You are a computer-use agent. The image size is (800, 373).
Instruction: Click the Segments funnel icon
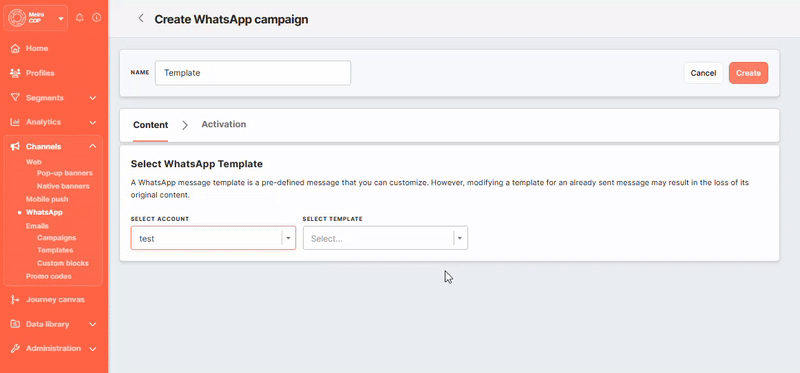(x=15, y=97)
